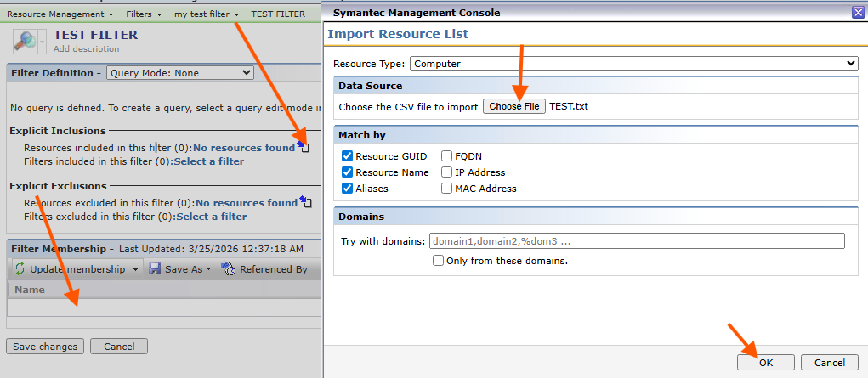868x378 pixels.
Task: Click the Try with domains text field
Action: (636, 241)
